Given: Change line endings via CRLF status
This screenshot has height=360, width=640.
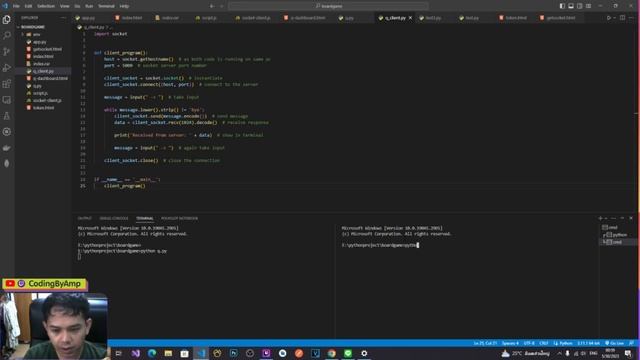Looking at the screenshot, I should [544, 343].
